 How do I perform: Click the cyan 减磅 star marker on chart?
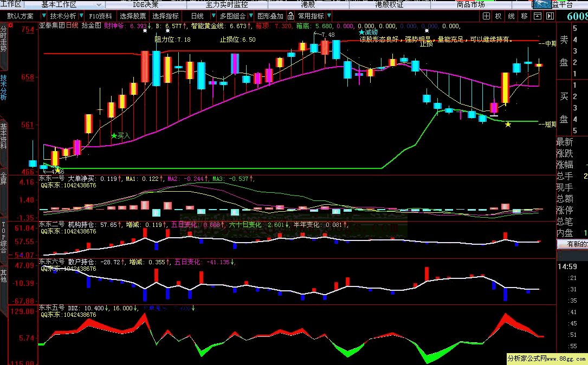(x=361, y=32)
